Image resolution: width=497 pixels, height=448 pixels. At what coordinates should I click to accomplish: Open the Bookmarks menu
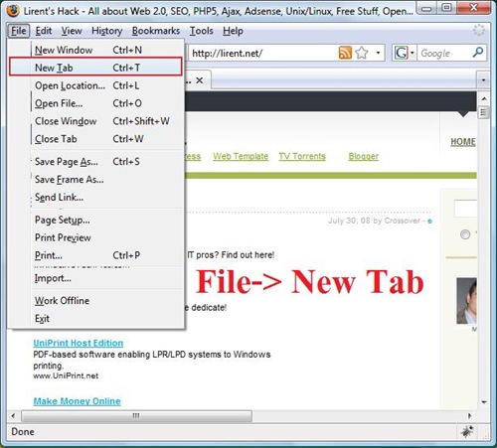pos(156,31)
